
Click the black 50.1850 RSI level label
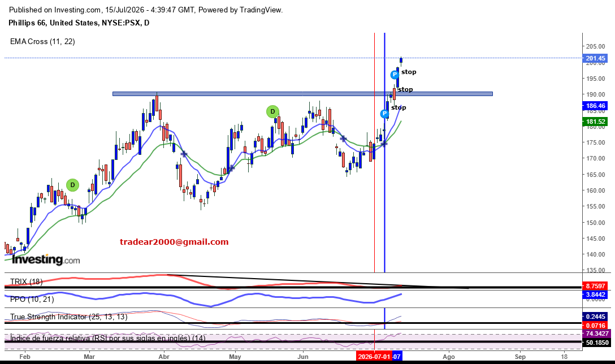click(595, 343)
